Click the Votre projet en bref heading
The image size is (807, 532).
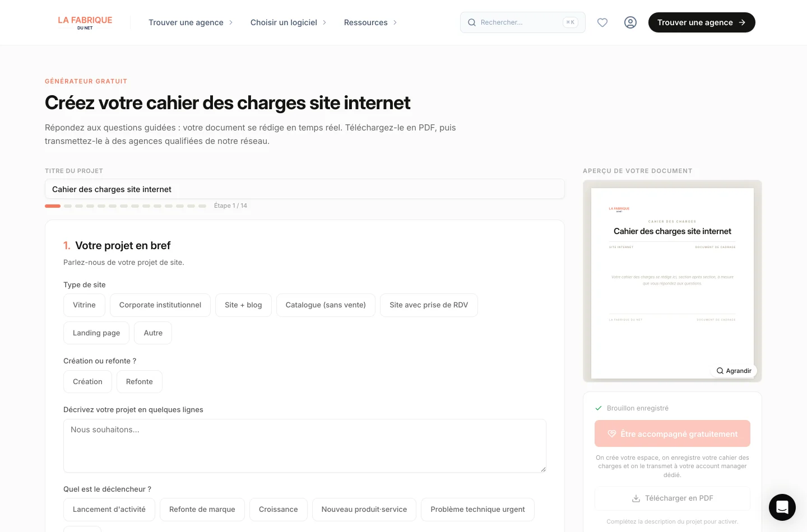[x=123, y=245]
